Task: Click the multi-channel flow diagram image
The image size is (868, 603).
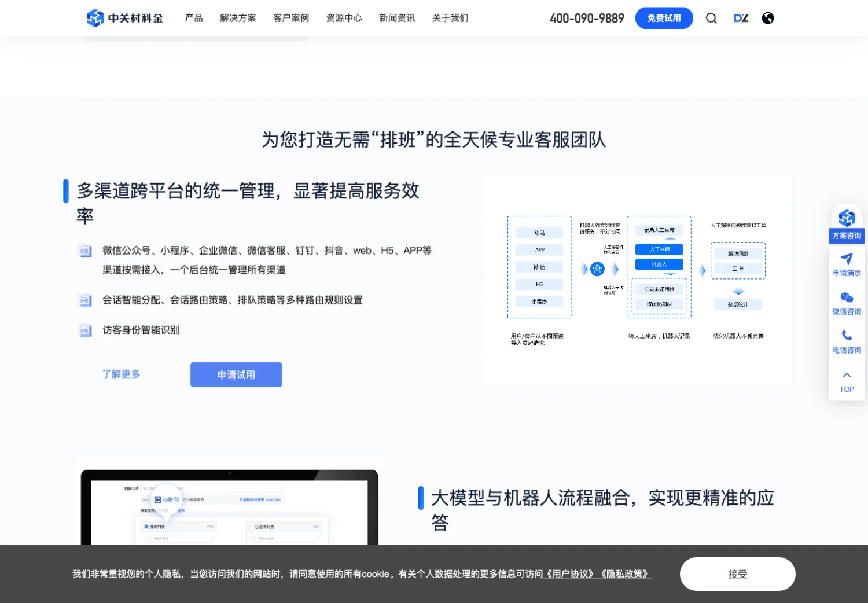Action: 638,281
